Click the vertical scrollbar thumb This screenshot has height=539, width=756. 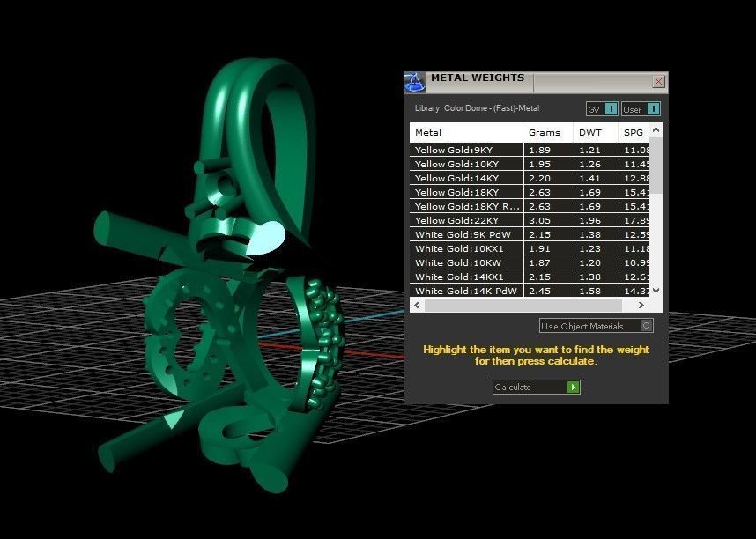656,165
